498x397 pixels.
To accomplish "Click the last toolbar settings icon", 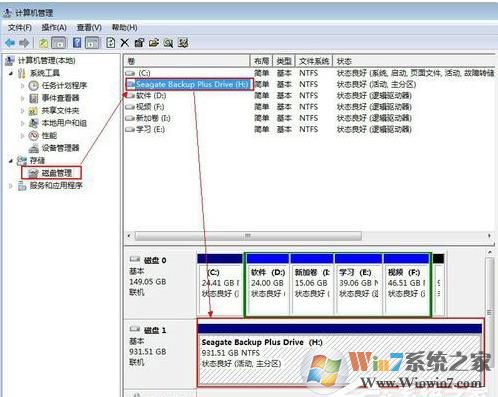I will (183, 43).
